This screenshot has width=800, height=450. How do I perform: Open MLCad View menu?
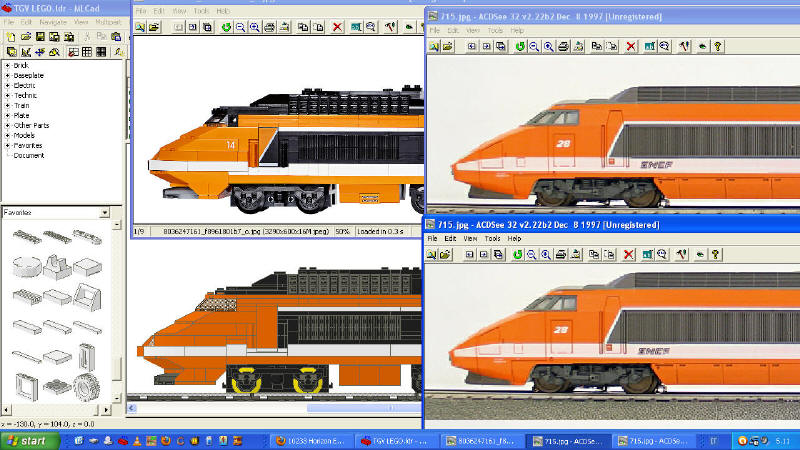point(81,22)
